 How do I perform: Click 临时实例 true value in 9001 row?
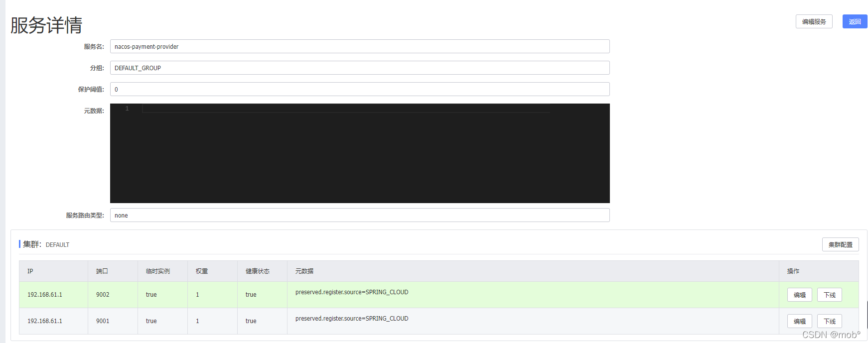click(x=151, y=321)
